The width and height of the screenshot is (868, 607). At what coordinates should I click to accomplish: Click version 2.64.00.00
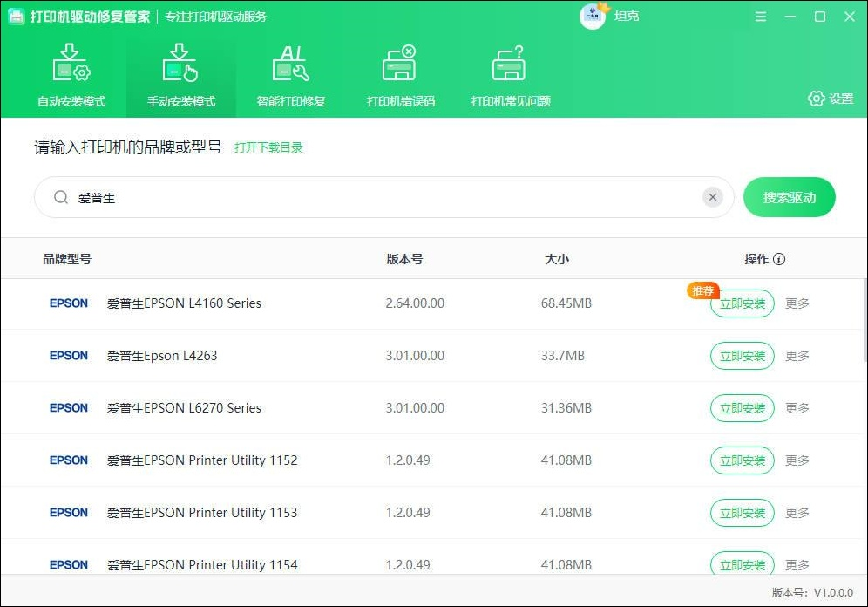(x=415, y=303)
